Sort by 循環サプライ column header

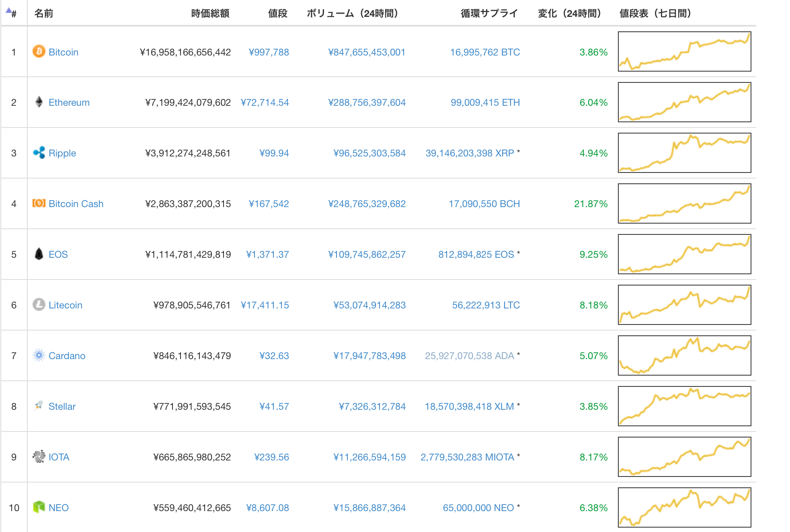(x=489, y=14)
